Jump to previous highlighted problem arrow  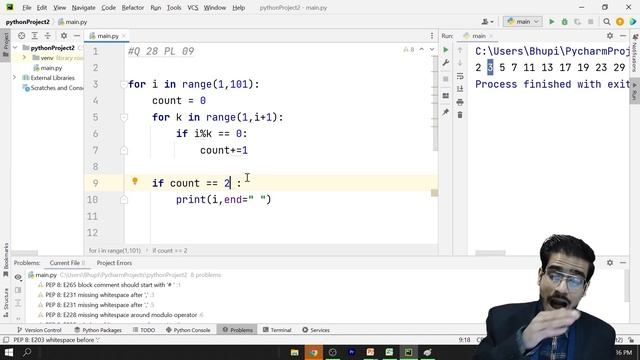[422, 49]
